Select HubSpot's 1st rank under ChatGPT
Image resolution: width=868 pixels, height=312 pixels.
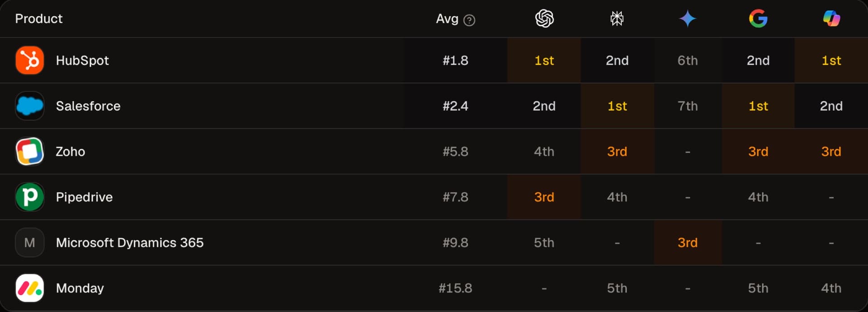tap(544, 61)
